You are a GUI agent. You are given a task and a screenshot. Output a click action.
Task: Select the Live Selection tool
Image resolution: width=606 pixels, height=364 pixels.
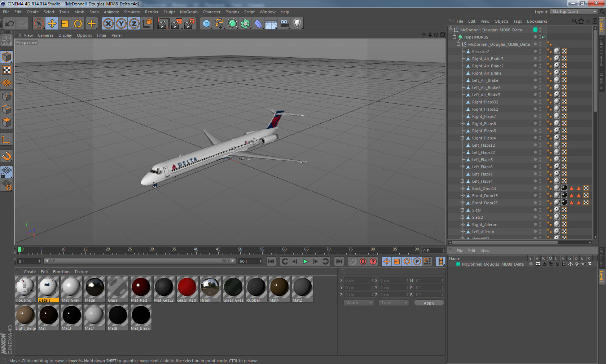click(39, 24)
